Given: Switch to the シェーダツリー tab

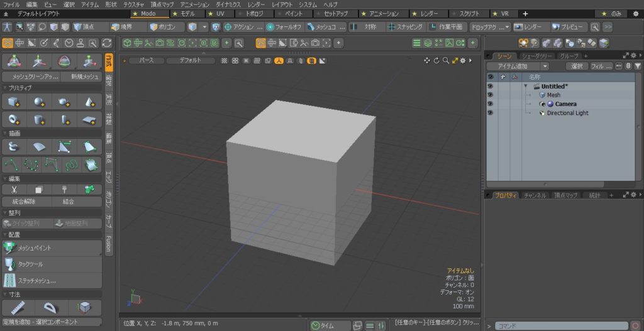Looking at the screenshot, I should (536, 56).
